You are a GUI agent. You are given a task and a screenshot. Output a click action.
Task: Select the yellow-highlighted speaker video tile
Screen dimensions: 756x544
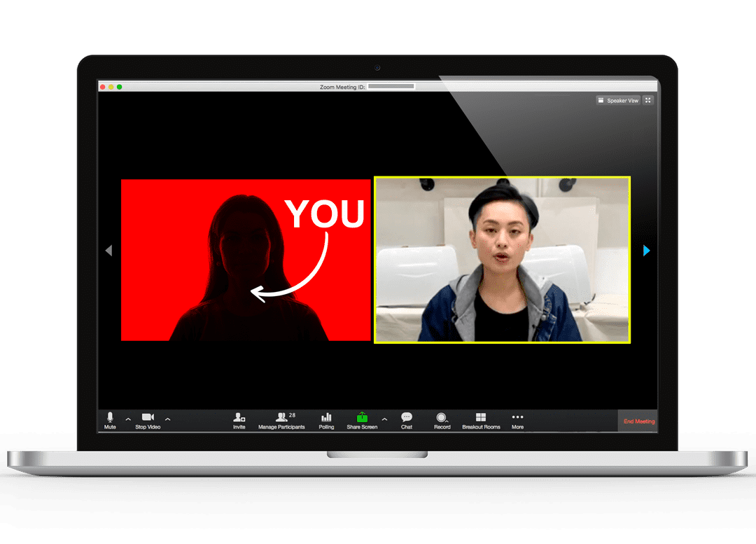pos(502,260)
